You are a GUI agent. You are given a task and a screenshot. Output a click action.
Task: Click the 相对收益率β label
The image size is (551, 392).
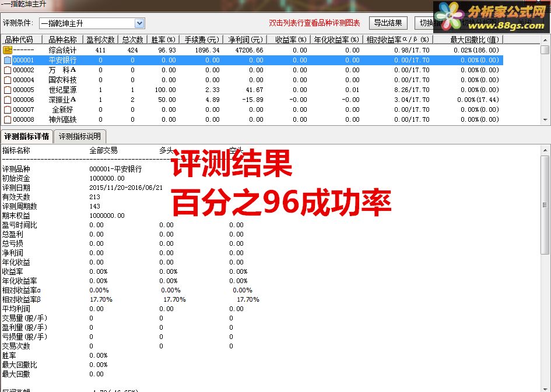pos(22,300)
